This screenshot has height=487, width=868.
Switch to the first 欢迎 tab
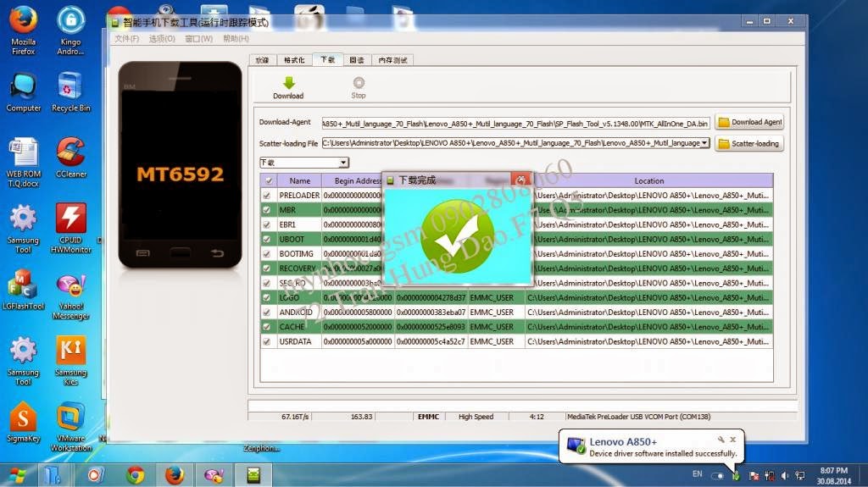pyautogui.click(x=263, y=60)
